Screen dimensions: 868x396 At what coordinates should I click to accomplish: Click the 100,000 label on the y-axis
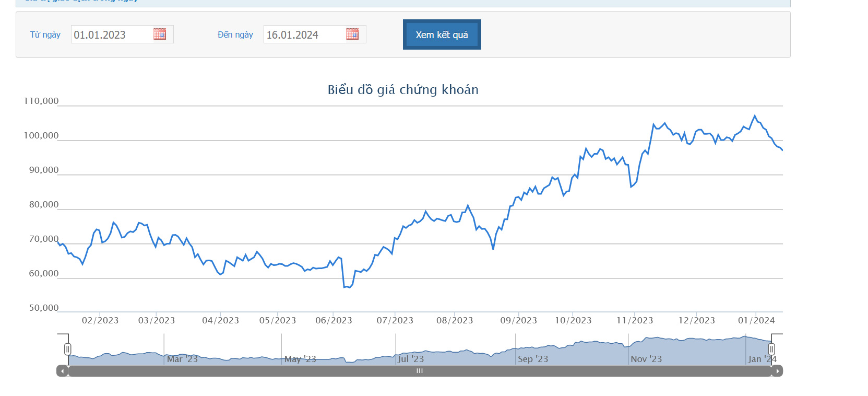click(x=41, y=136)
